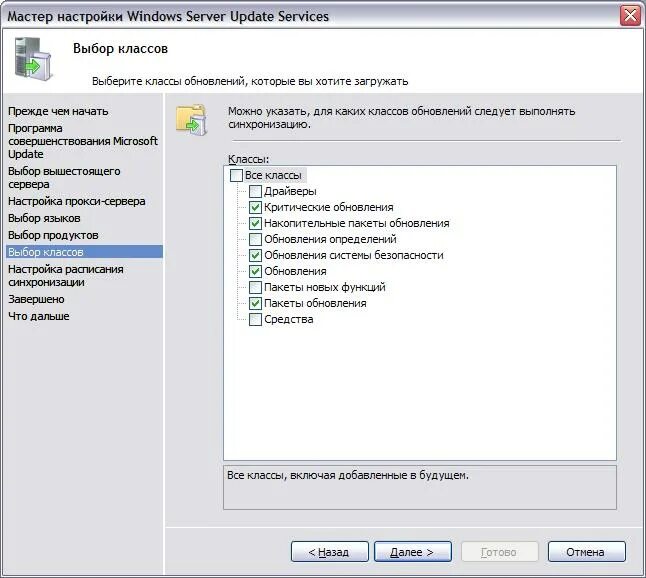
Task: Go to 'Выбор продуктов' step
Action: point(53,235)
